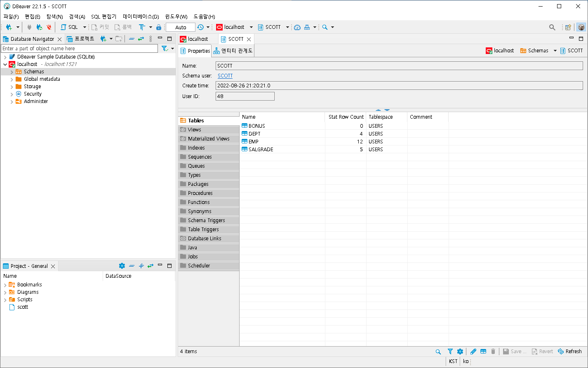
Task: Sort by the Stat Row Count column header
Action: [x=346, y=117]
